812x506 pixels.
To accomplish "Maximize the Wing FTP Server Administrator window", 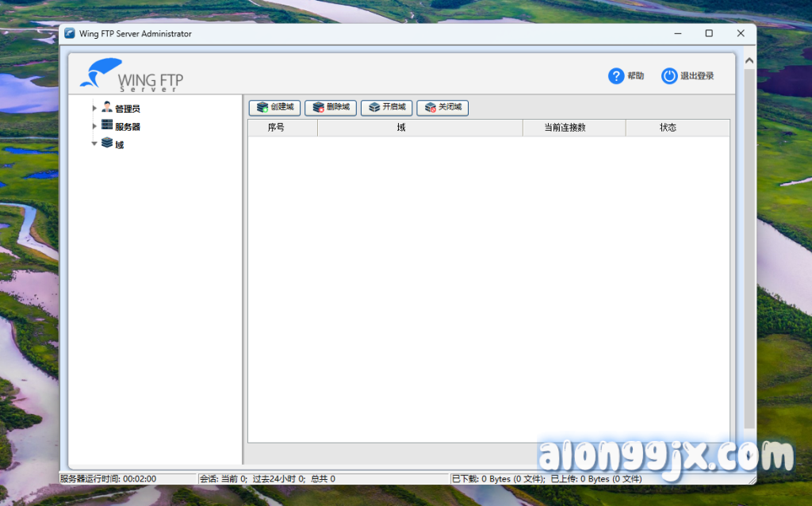I will (709, 33).
